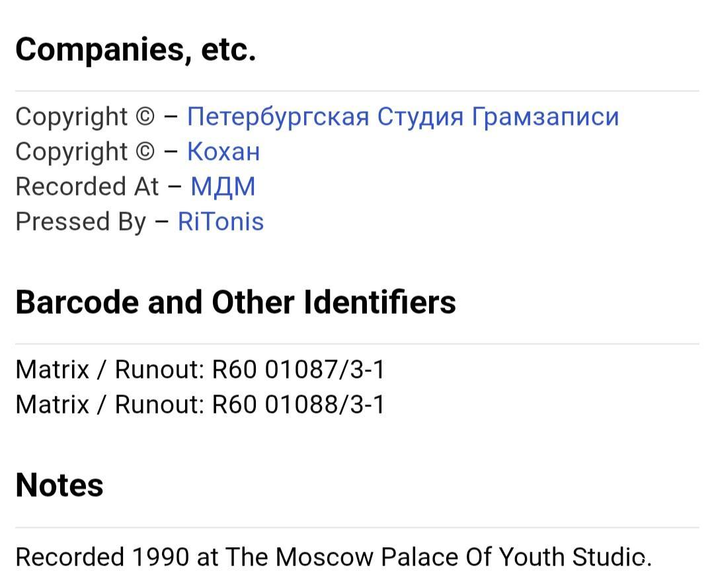Click the Notes section heading

click(59, 485)
